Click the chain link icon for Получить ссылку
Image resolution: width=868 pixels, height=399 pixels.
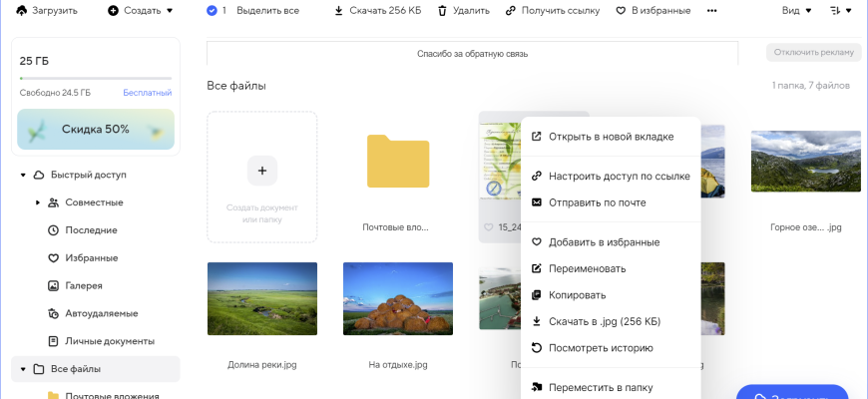click(x=511, y=11)
